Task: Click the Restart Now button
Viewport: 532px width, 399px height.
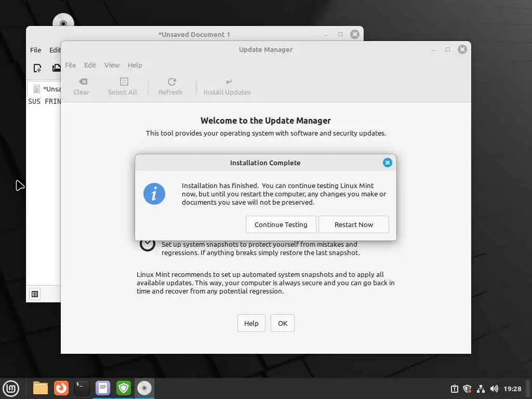Action: pos(353,224)
